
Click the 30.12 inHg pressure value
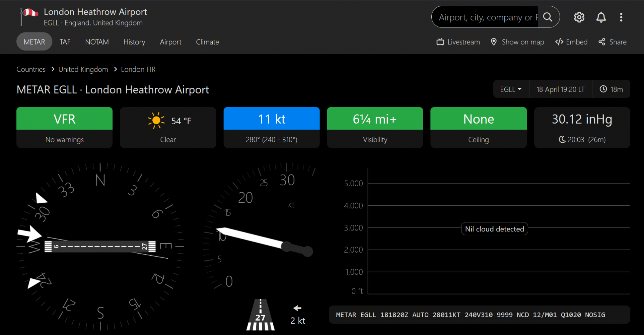pos(582,119)
